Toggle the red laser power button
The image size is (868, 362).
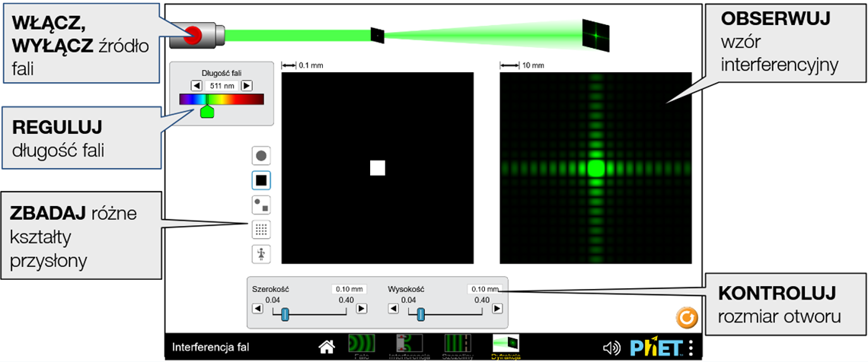pyautogui.click(x=192, y=34)
